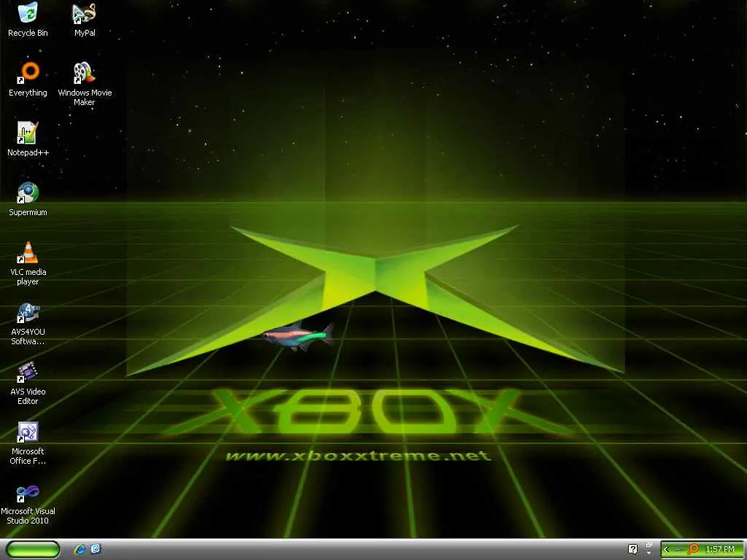Select the AVS Video Editor icon
This screenshot has height=560, width=747.
coord(28,383)
